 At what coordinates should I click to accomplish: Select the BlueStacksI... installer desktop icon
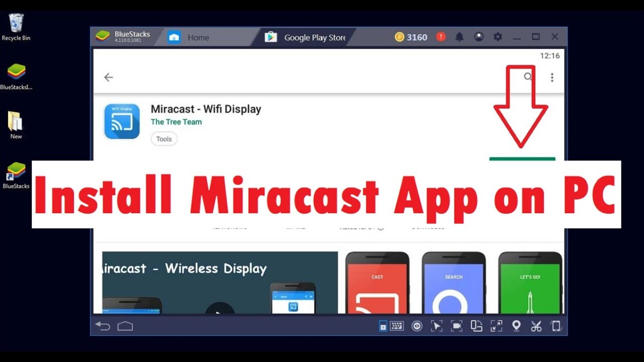pos(16,76)
